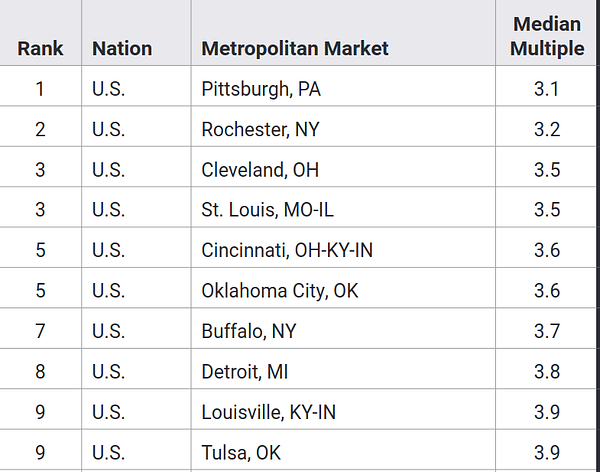Click rank number 1 cell

click(x=40, y=89)
